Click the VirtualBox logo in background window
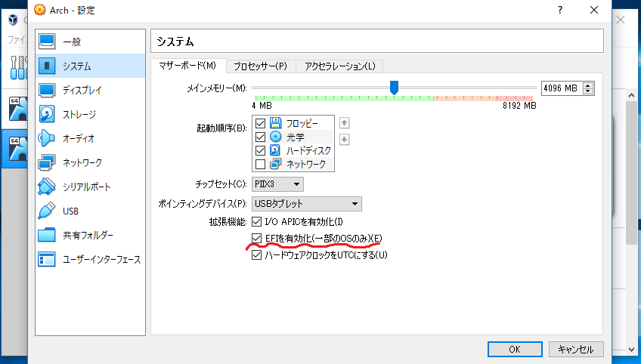Image resolution: width=641 pixels, height=364 pixels. click(x=13, y=20)
